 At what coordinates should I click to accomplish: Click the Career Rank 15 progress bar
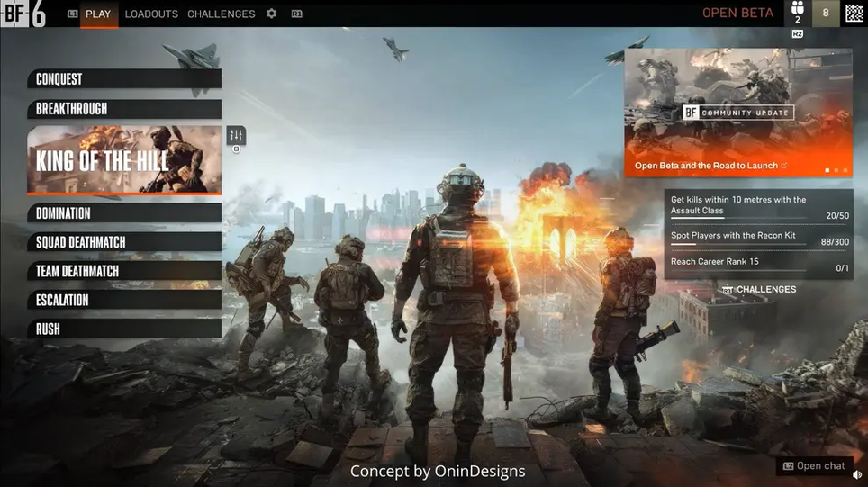pyautogui.click(x=738, y=270)
